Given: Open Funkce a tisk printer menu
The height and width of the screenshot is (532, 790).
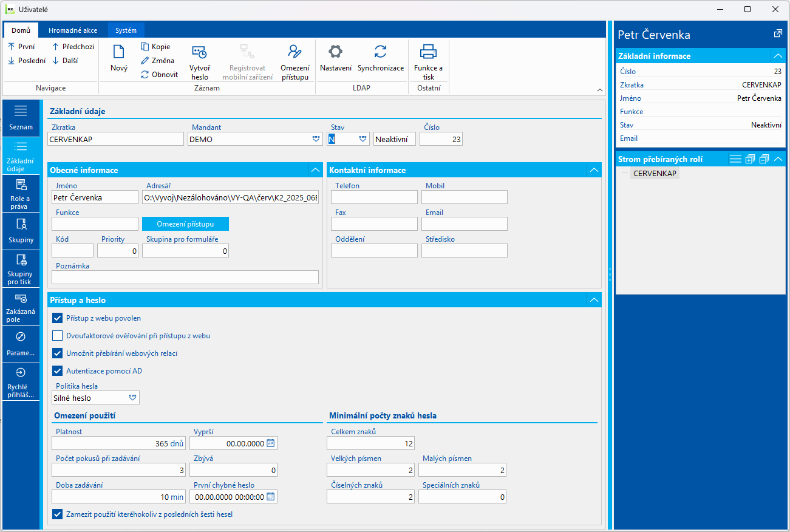Looking at the screenshot, I should click(x=429, y=62).
